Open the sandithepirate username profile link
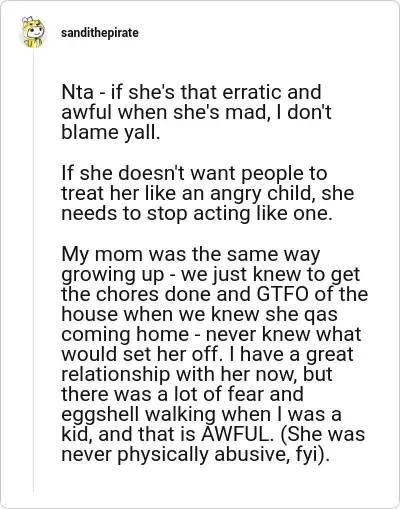Screen dimensions: 400x509 tap(100, 33)
